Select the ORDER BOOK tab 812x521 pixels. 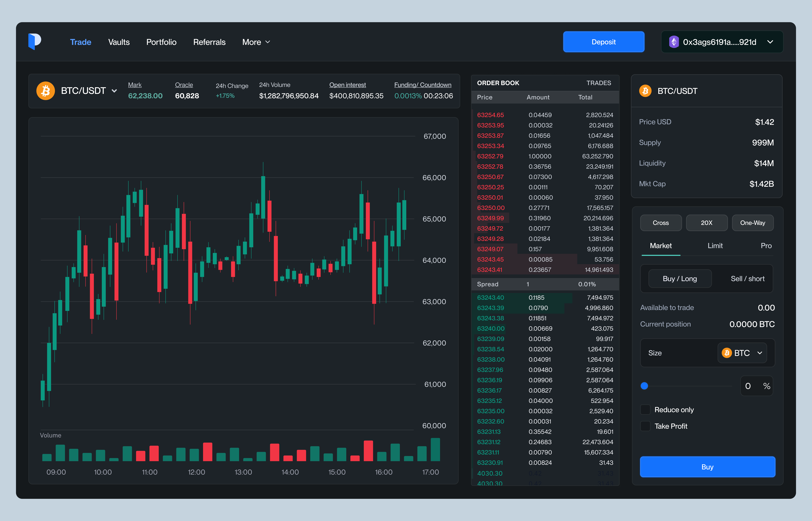(x=498, y=83)
